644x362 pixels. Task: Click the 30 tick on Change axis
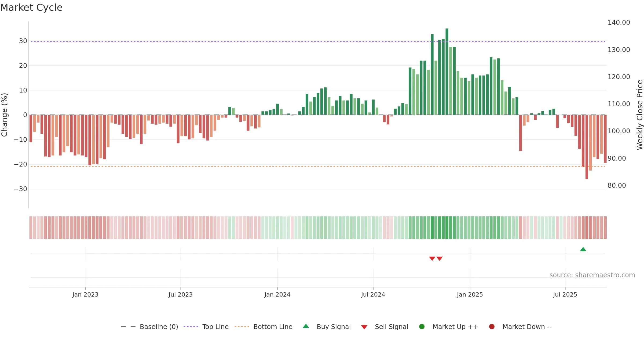point(23,41)
